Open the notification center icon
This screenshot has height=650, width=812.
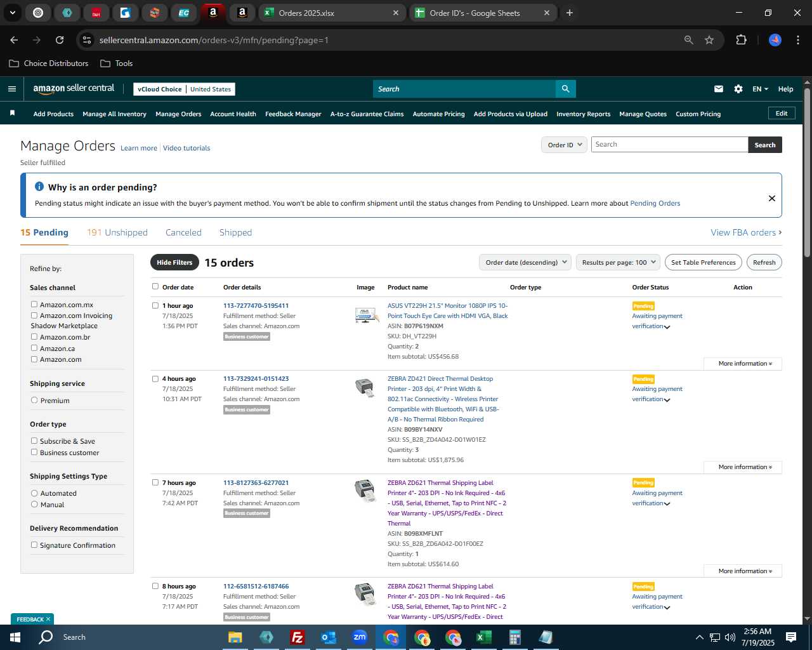(791, 637)
